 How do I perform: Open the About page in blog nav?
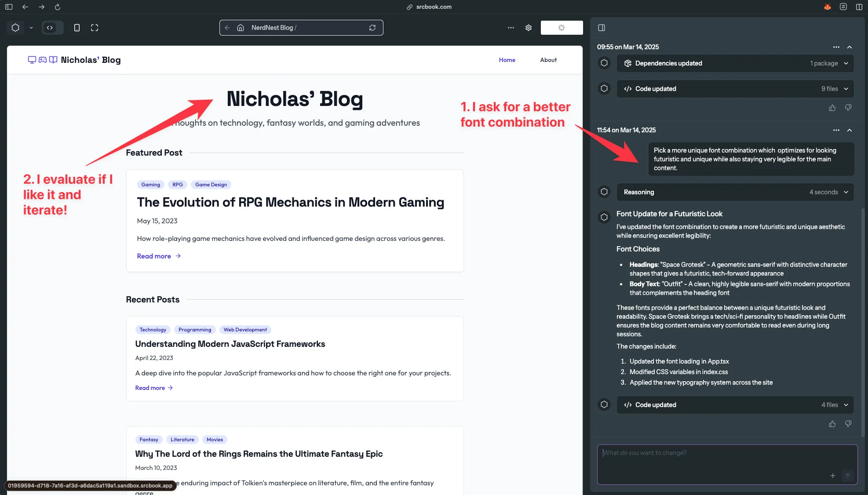point(548,60)
